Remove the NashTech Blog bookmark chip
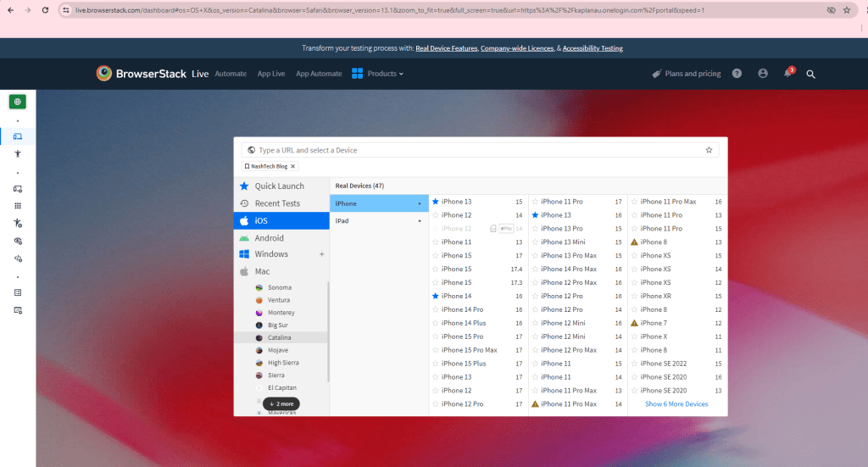The width and height of the screenshot is (868, 467). [292, 167]
